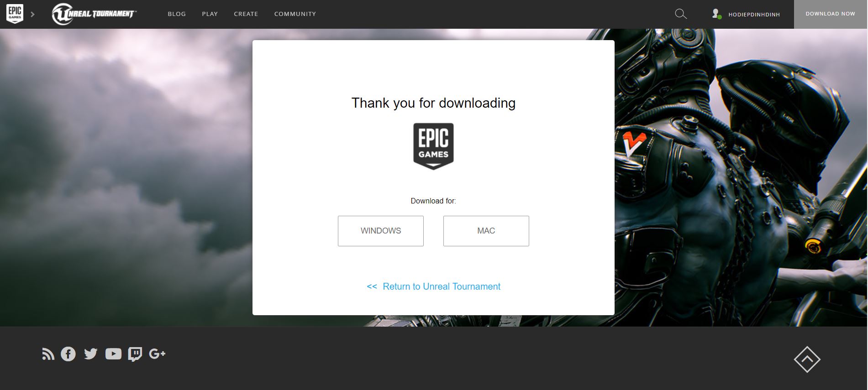Open the Play menu
This screenshot has height=390, width=868.
[x=210, y=14]
